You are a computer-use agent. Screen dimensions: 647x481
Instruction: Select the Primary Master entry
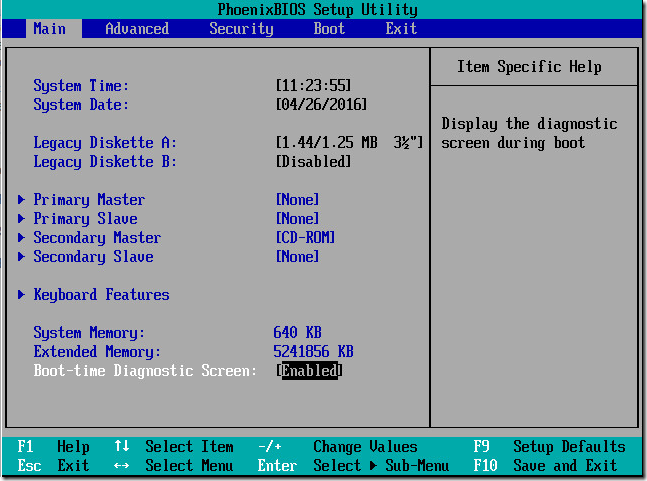(89, 200)
